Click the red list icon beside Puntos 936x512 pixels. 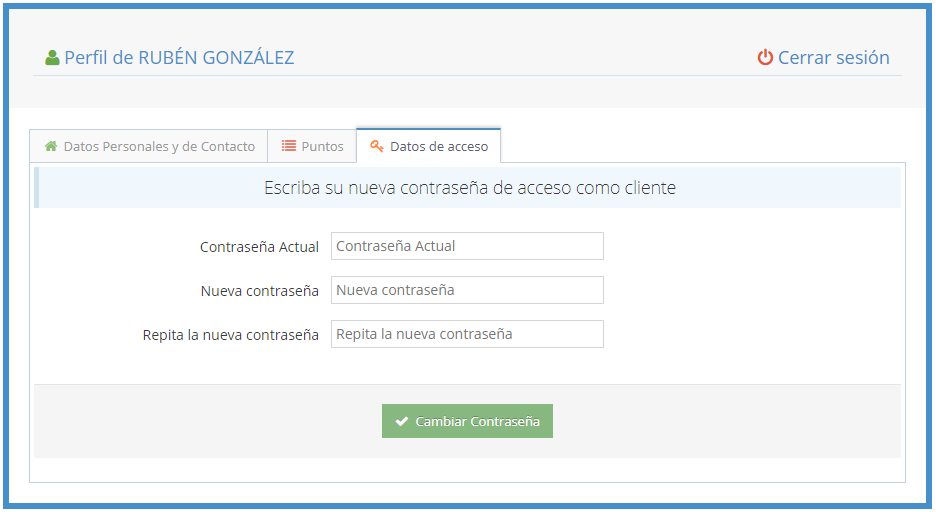coord(288,146)
